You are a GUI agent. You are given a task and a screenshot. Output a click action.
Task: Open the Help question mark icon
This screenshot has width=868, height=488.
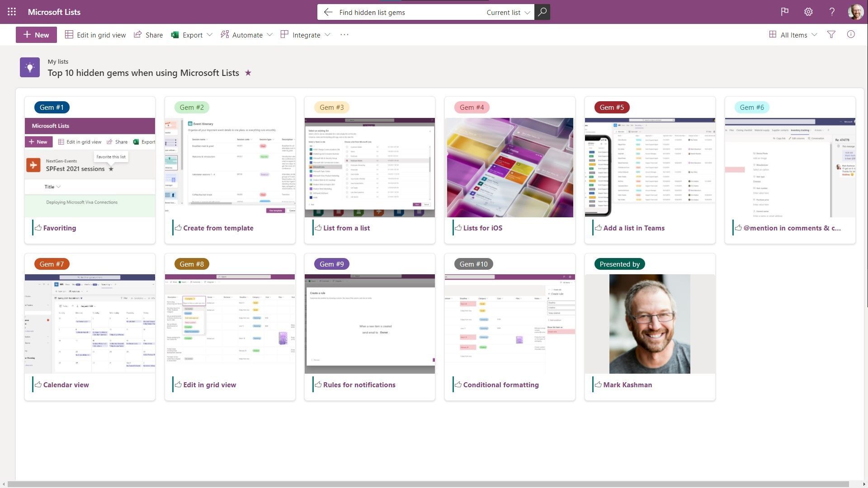832,12
